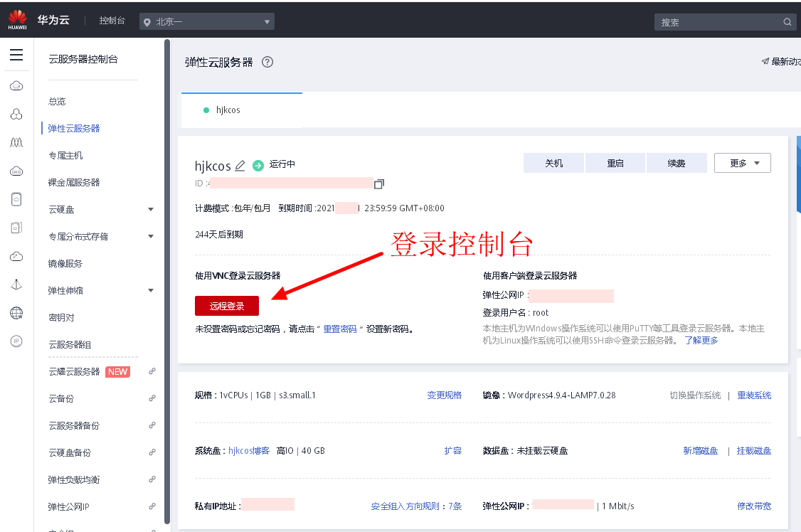Click the disk storage icon in rail

[16, 199]
